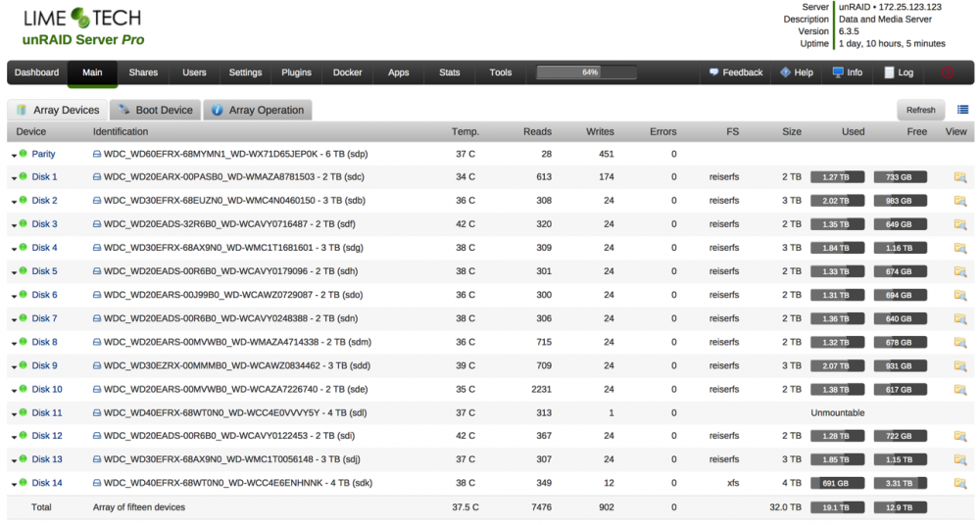This screenshot has width=980, height=525.
Task: Browse Disk 8 via its view icon
Action: pyautogui.click(x=960, y=343)
